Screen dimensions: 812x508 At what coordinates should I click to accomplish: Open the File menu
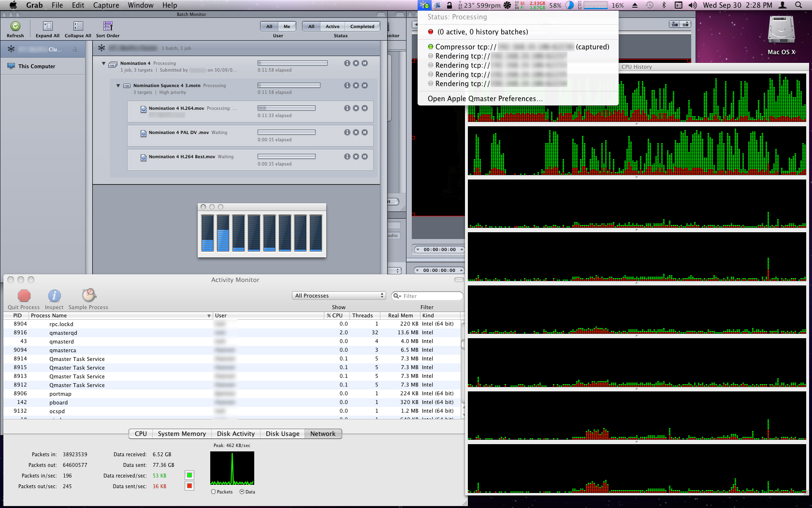pos(57,5)
